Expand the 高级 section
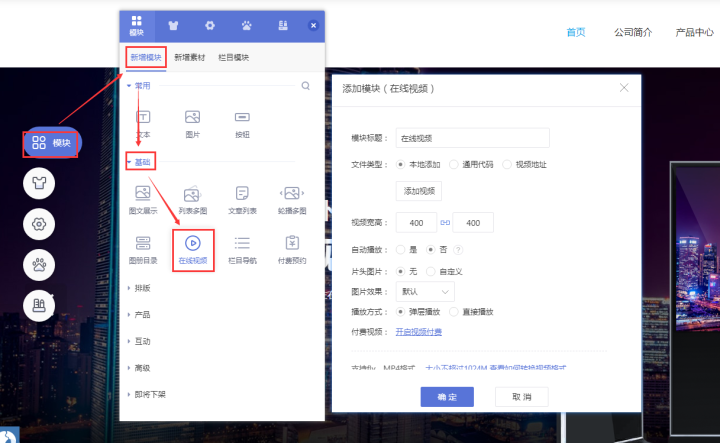 coord(139,368)
